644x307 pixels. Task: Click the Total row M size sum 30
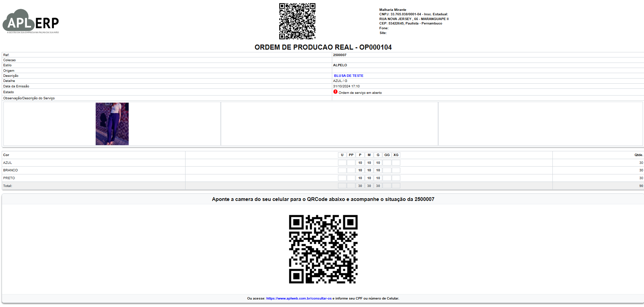click(x=369, y=186)
